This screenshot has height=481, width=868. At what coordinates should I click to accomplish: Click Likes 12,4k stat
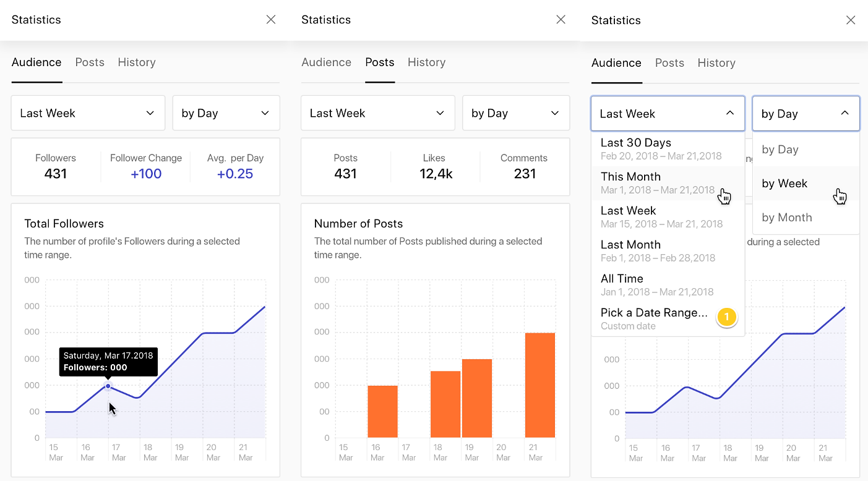[436, 166]
